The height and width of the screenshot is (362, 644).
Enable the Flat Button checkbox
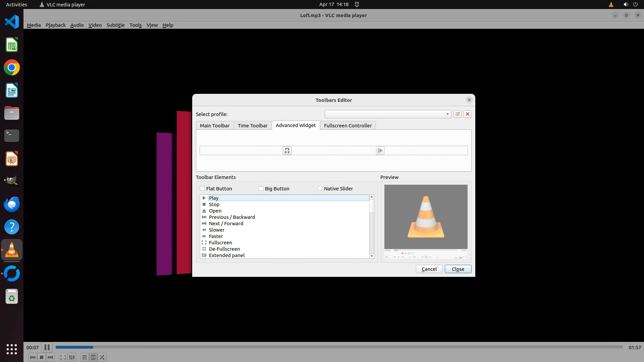point(202,189)
